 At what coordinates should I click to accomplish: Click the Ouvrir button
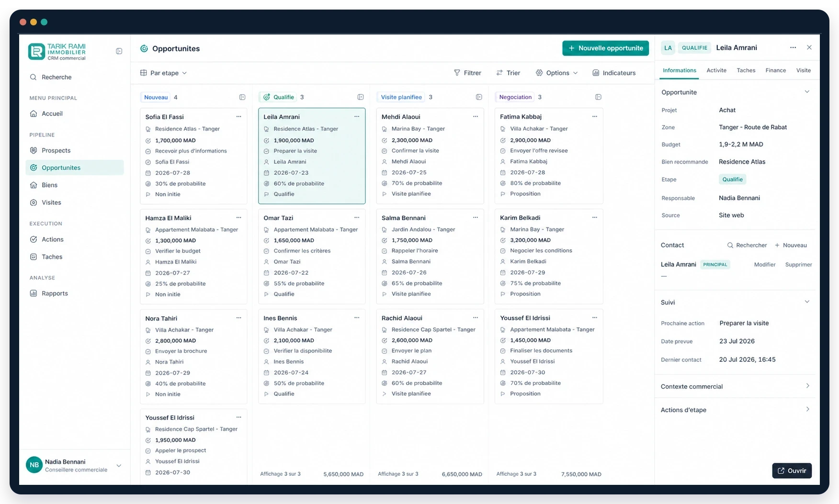tap(792, 470)
